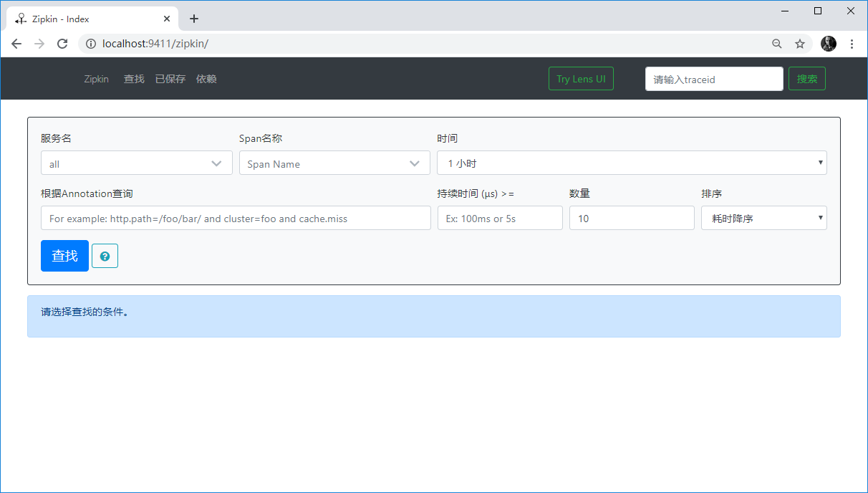Open the zoom magnifier icon in address bar
The height and width of the screenshot is (493, 868).
click(x=777, y=44)
